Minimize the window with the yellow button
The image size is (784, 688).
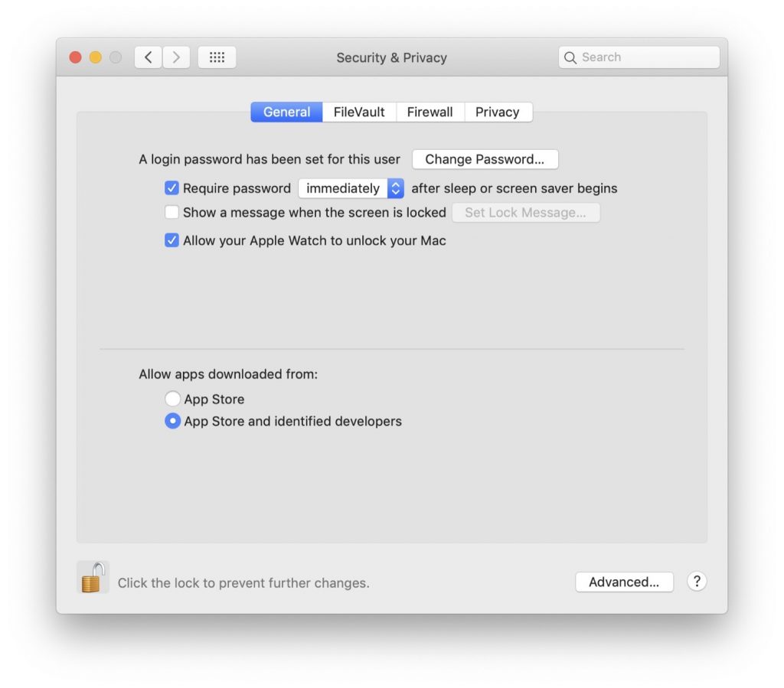(96, 57)
